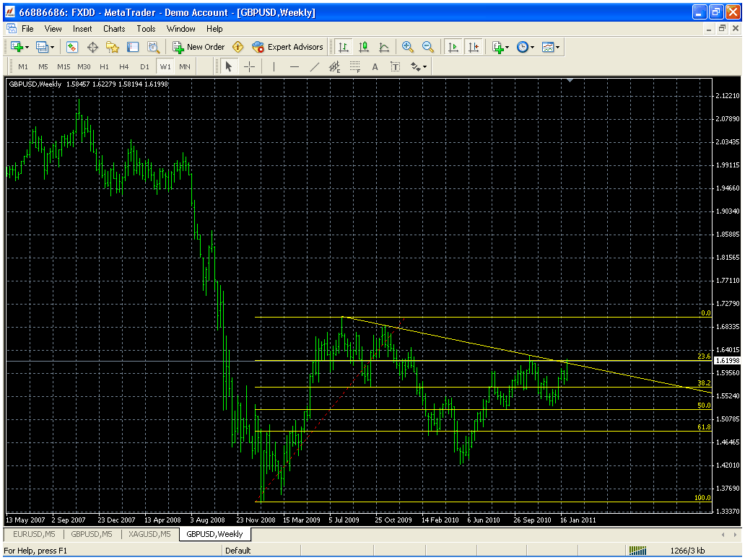Select the Fibonacci retracement tool
This screenshot has width=745, height=560.
click(354, 67)
